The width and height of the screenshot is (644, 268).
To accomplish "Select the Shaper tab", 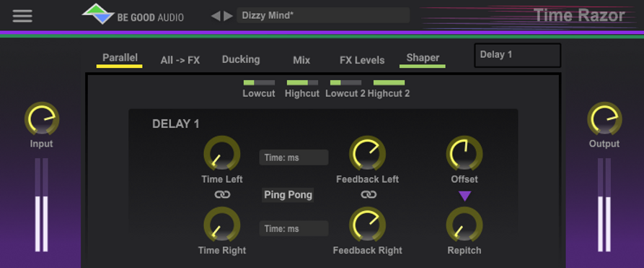I will pos(422,59).
